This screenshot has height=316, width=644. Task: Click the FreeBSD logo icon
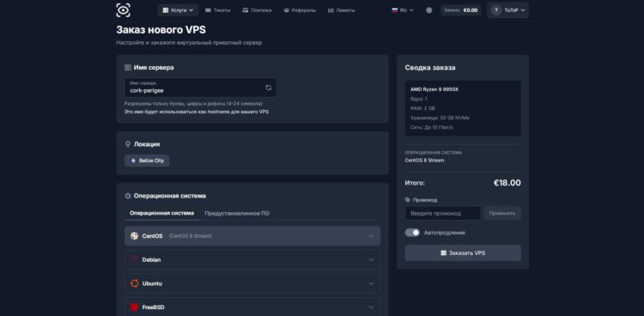pos(134,307)
